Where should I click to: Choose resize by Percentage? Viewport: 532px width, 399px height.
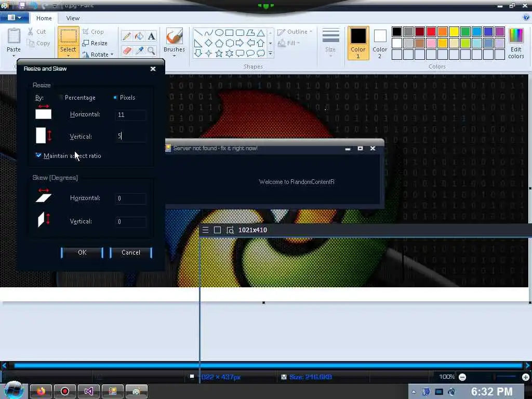tap(77, 98)
